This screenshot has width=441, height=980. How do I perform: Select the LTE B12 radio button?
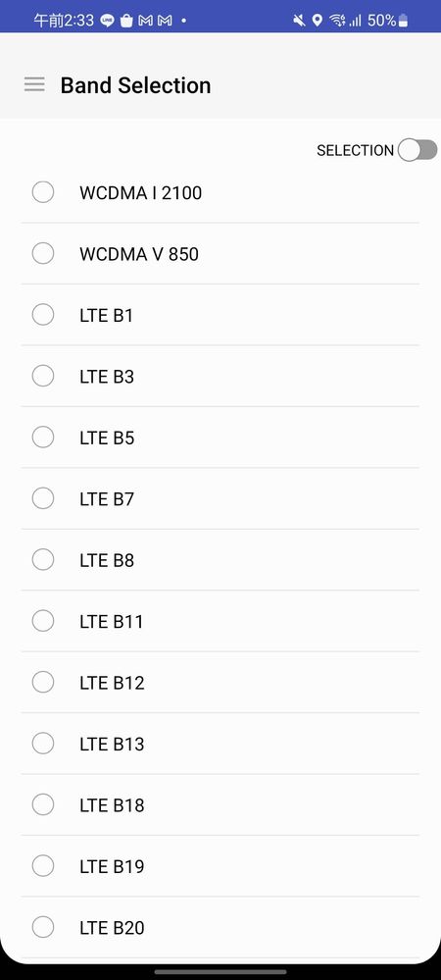click(x=42, y=682)
